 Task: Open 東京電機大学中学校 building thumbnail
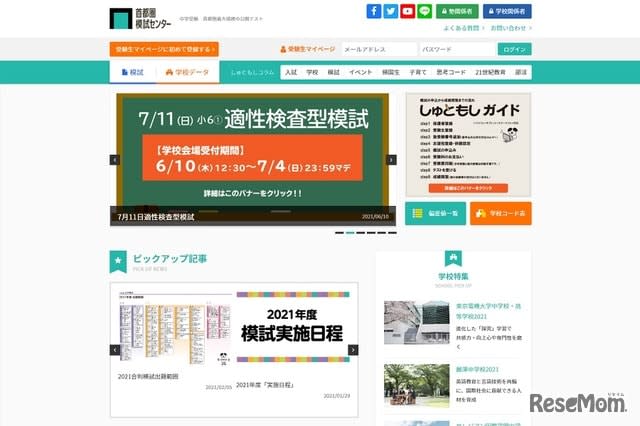pyautogui.click(x=417, y=322)
